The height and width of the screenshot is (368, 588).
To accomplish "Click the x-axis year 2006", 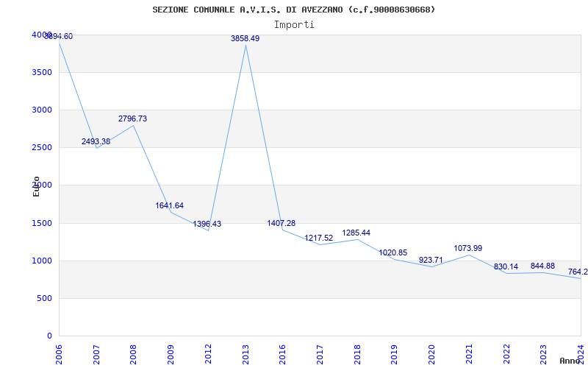I will point(59,354).
